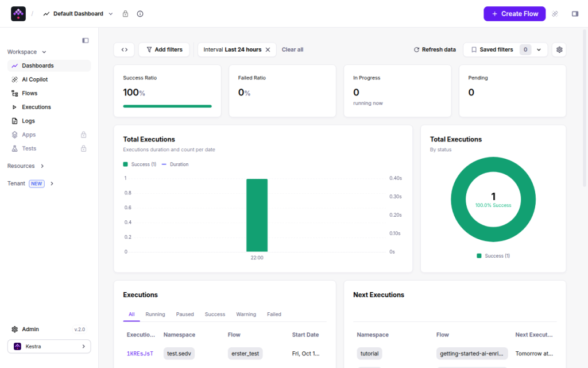The image size is (588, 368).
Task: Switch to the Failed executions tab
Action: coord(274,315)
